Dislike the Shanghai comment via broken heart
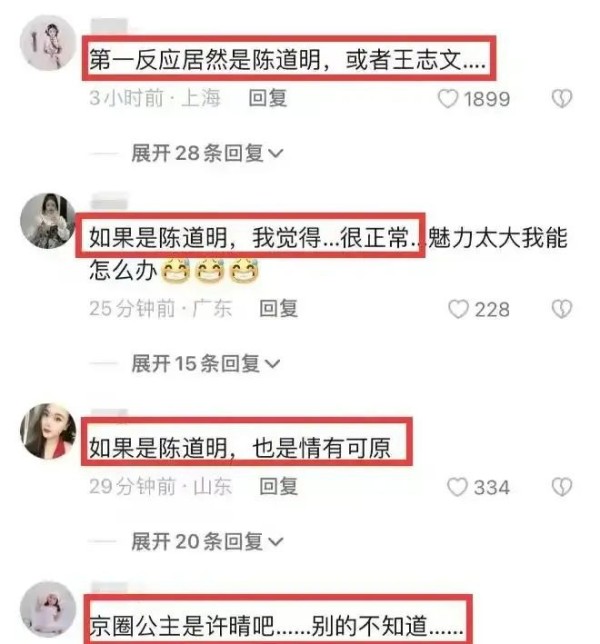Viewport: 600px width, 644px height. point(562,99)
